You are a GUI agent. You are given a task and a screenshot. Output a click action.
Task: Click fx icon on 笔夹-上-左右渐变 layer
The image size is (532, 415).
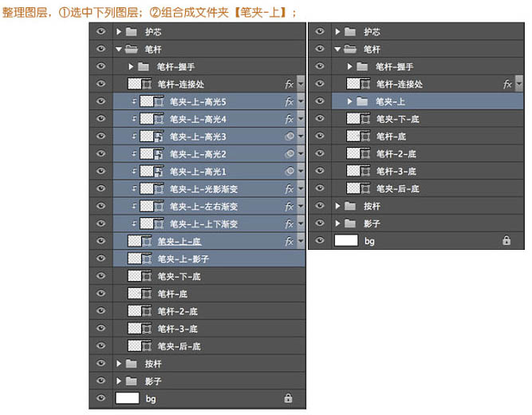point(289,206)
